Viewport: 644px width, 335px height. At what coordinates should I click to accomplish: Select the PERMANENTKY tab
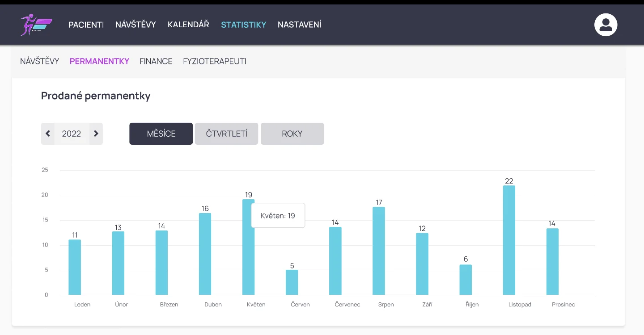pos(99,61)
